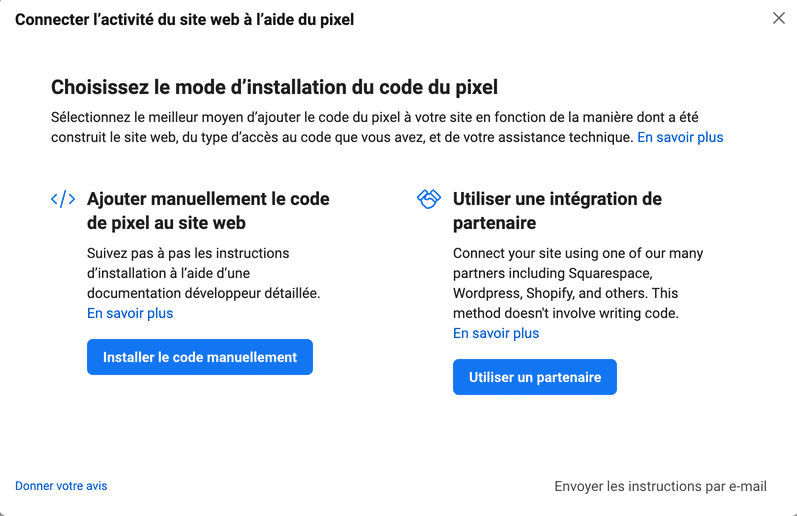Screen dimensions: 797x516
Task: Click the partner handshake icon
Action: click(428, 199)
